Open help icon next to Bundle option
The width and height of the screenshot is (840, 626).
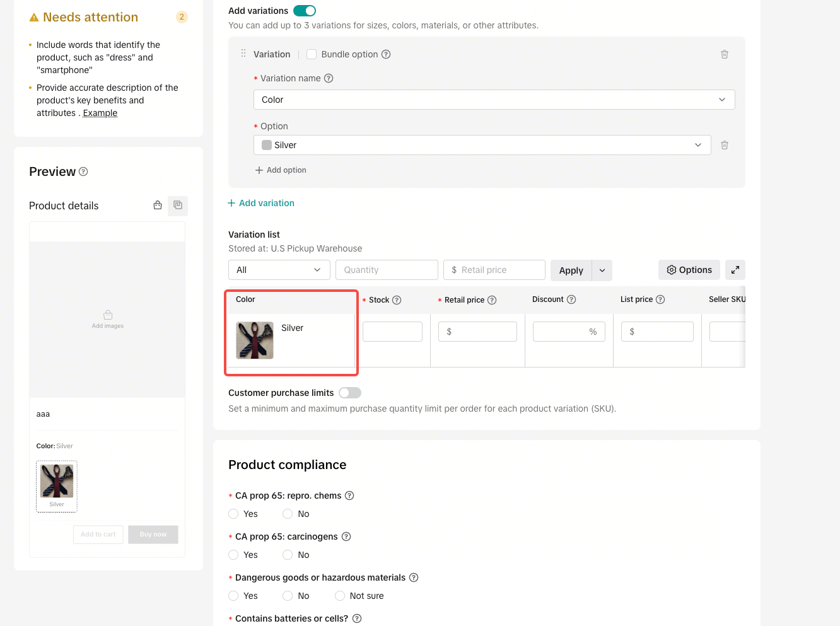[x=386, y=54]
